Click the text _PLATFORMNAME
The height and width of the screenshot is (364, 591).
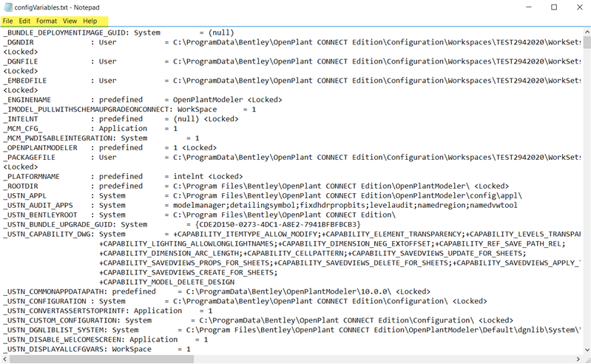[32, 176]
